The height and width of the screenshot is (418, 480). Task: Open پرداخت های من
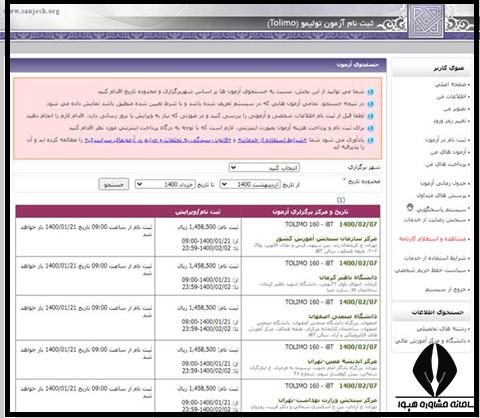tap(445, 164)
